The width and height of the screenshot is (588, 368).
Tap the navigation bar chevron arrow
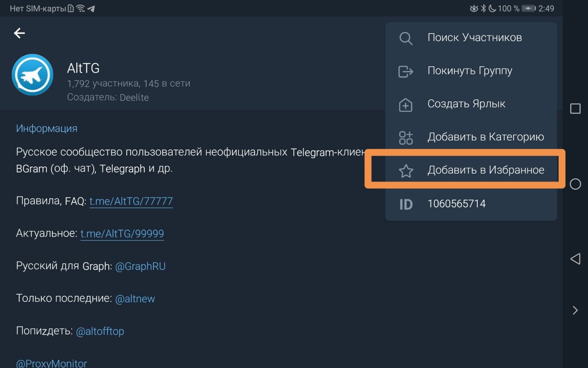tap(575, 310)
